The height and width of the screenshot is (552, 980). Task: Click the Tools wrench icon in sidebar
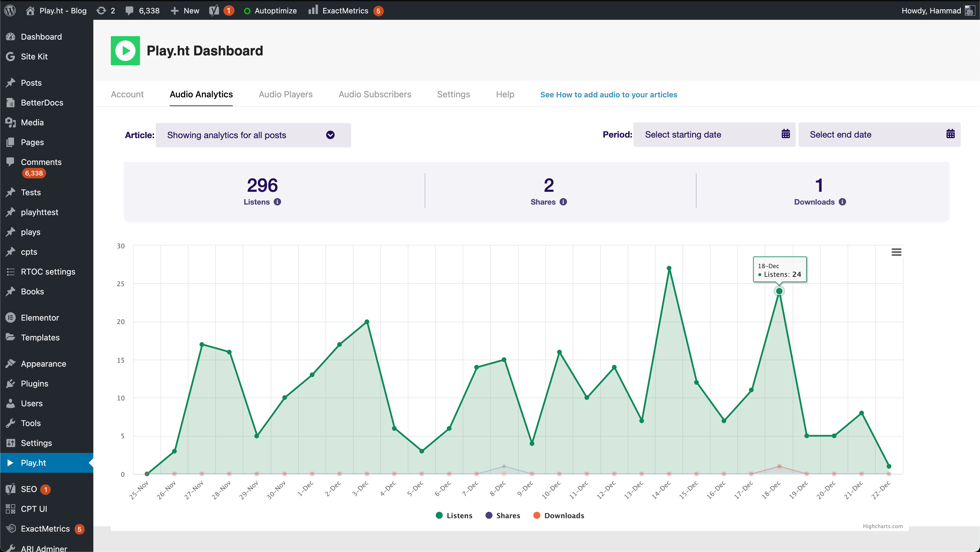11,423
